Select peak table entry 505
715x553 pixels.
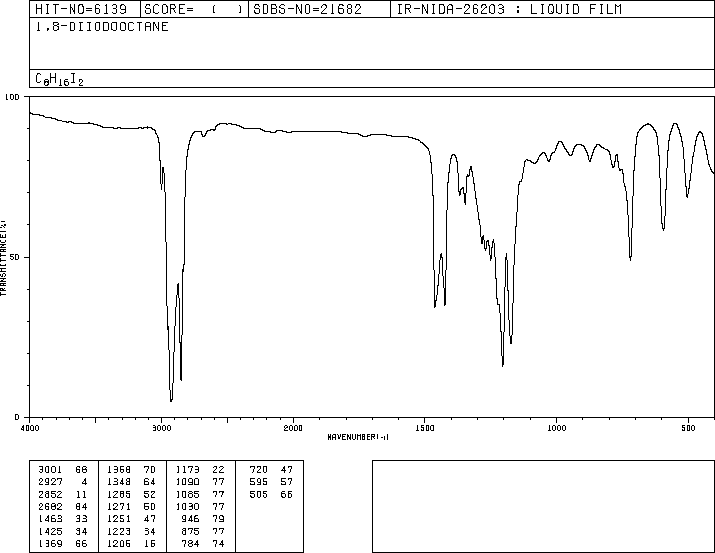[259, 495]
